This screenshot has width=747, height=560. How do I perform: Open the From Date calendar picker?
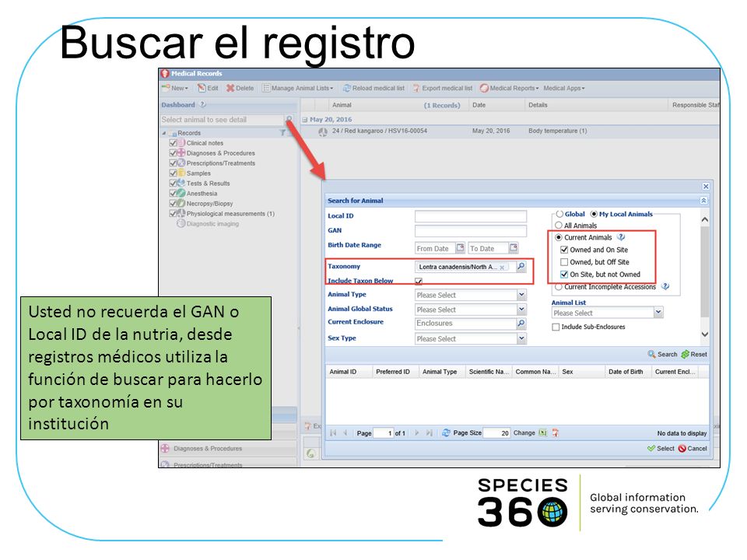point(460,248)
